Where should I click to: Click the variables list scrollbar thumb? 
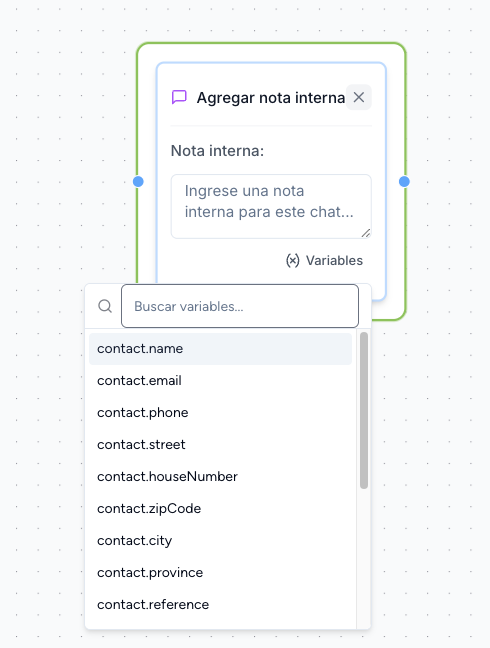pos(364,411)
